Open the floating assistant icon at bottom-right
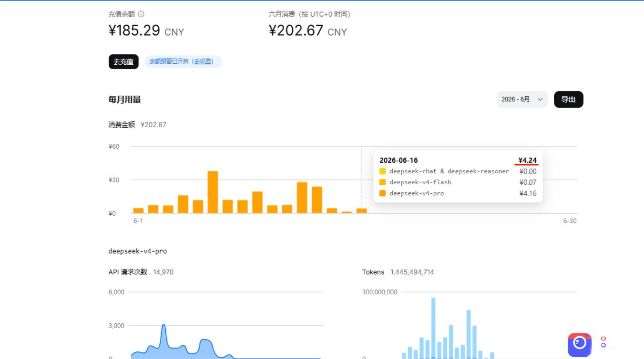The image size is (644, 359). 580,345
